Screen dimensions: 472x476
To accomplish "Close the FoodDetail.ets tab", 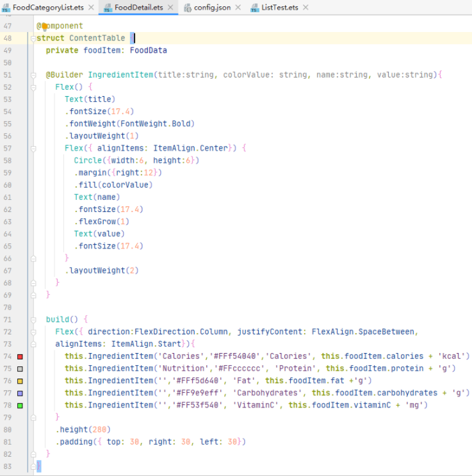I will click(170, 8).
